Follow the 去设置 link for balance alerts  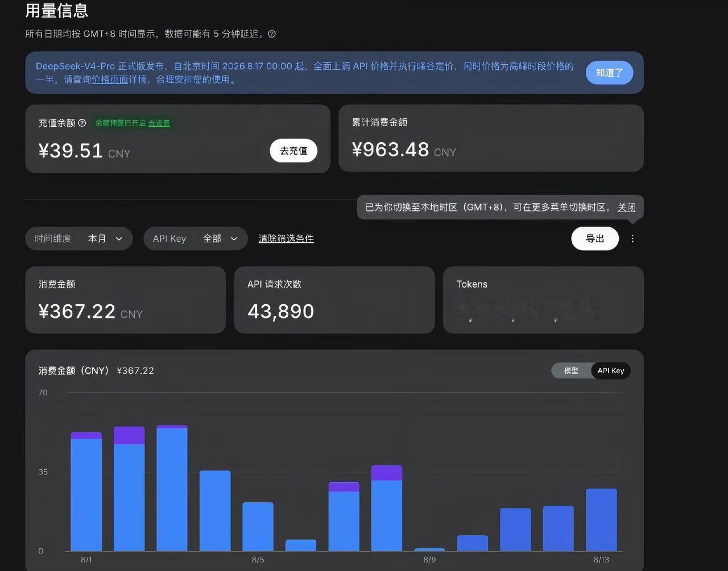159,123
